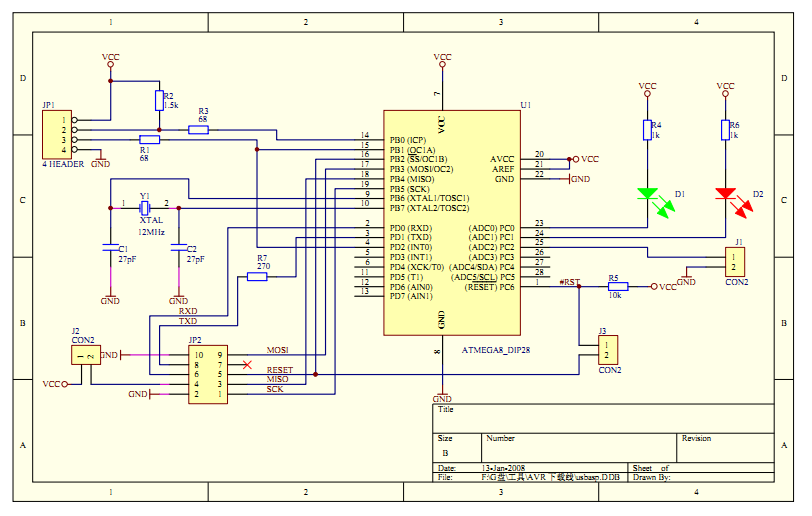Click the RXD net label
The image size is (812, 516).
coord(188,311)
